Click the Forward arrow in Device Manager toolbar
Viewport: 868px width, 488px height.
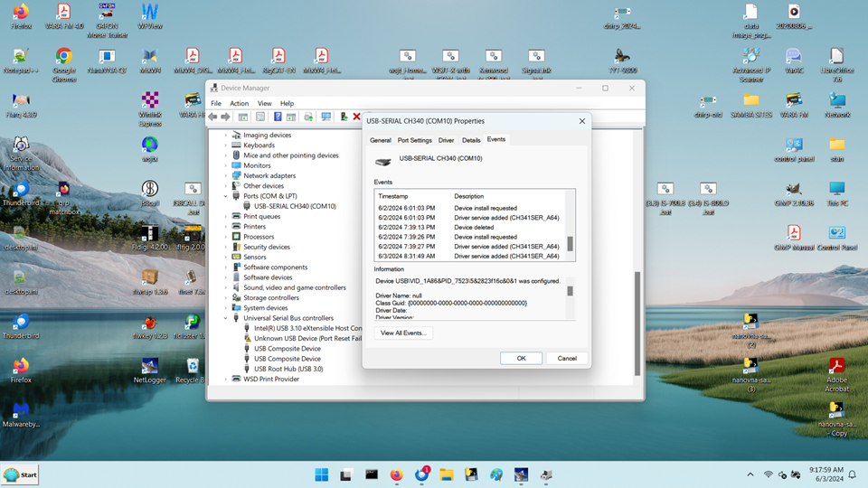point(225,117)
